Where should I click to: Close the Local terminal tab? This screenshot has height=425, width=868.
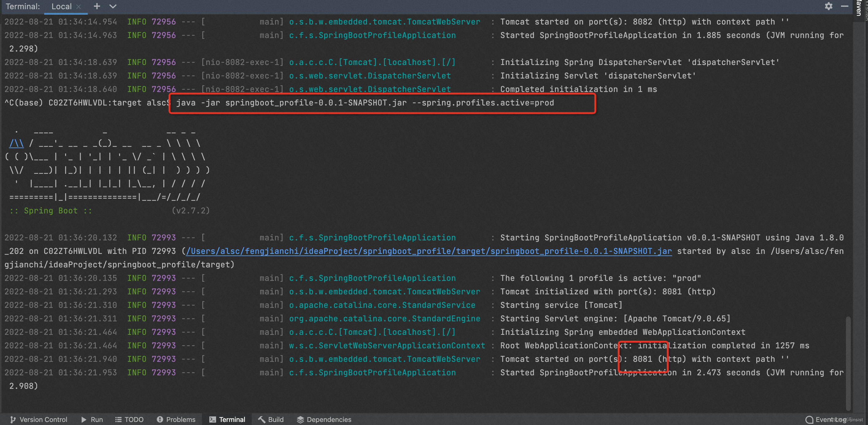tap(79, 6)
